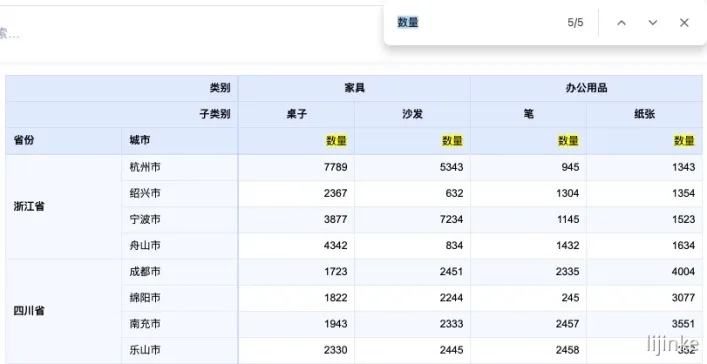Go to previous find match

pyautogui.click(x=621, y=23)
